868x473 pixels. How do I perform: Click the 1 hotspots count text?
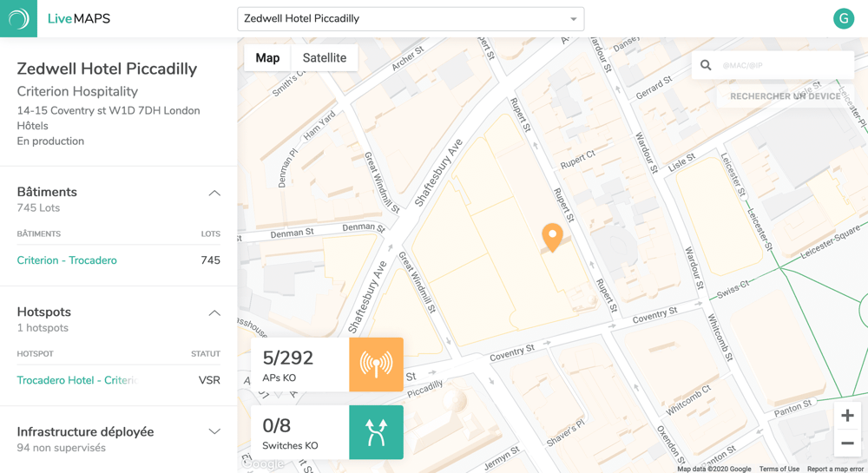click(x=43, y=327)
